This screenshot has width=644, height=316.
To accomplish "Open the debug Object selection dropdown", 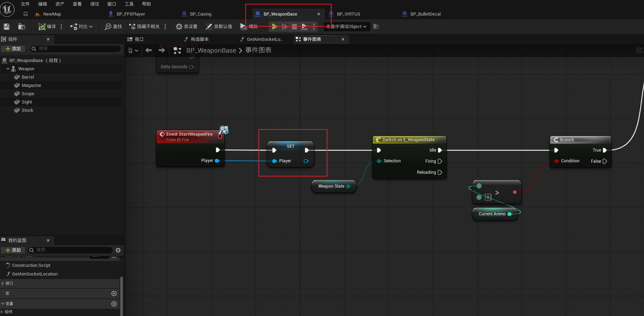I will pos(347,27).
